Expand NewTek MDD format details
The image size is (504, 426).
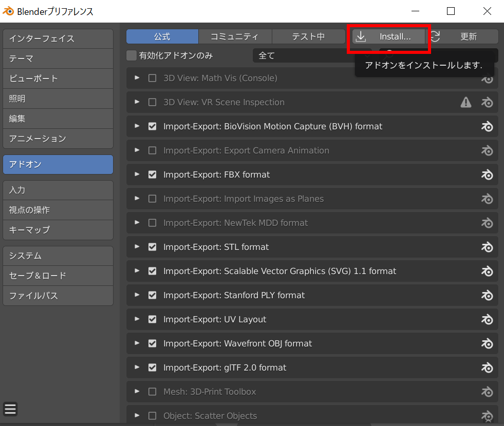(137, 222)
